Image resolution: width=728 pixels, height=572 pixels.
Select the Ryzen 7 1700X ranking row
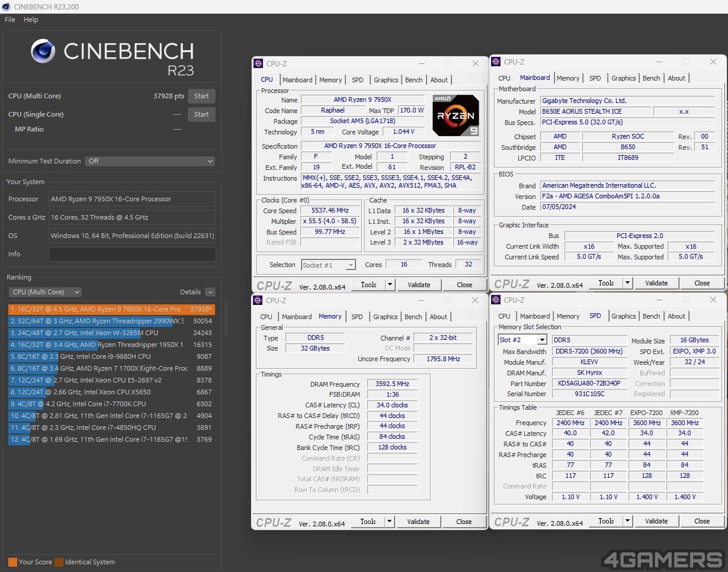(111, 368)
